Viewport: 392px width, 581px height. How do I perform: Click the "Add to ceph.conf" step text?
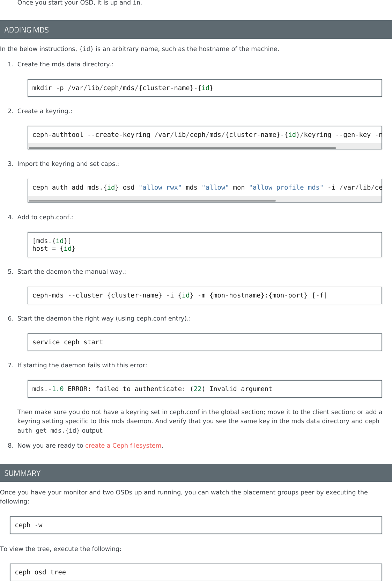pos(45,217)
